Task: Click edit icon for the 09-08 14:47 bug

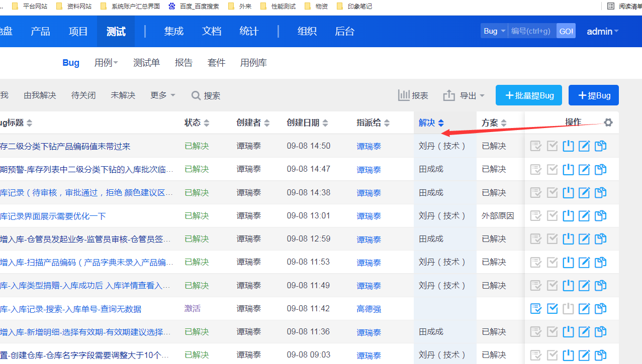Action: click(584, 169)
